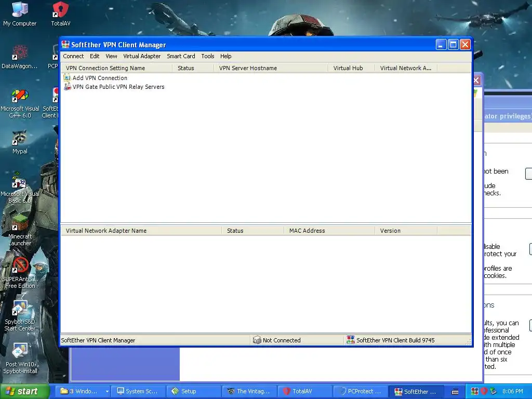This screenshot has width=532, height=399.
Task: Switch to Setup taskbar window
Action: click(194, 391)
